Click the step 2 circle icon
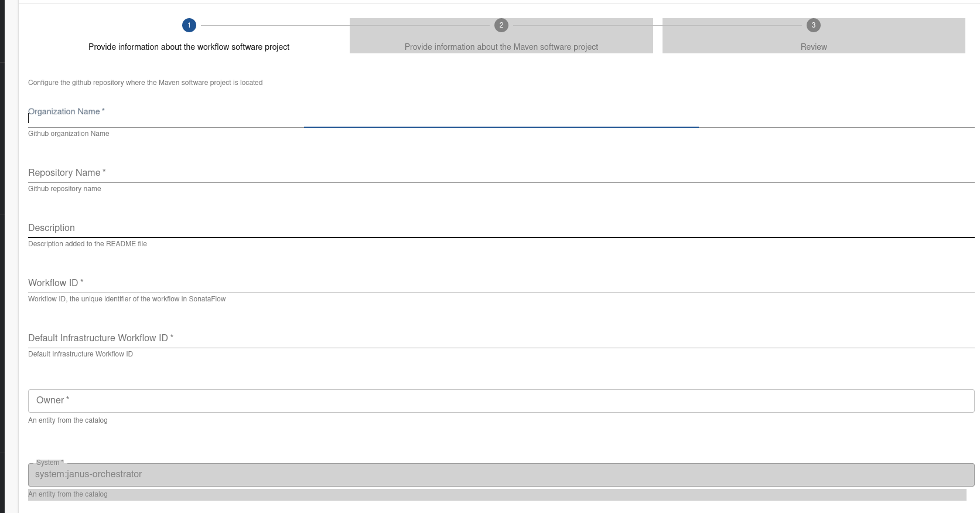980x513 pixels. (501, 25)
